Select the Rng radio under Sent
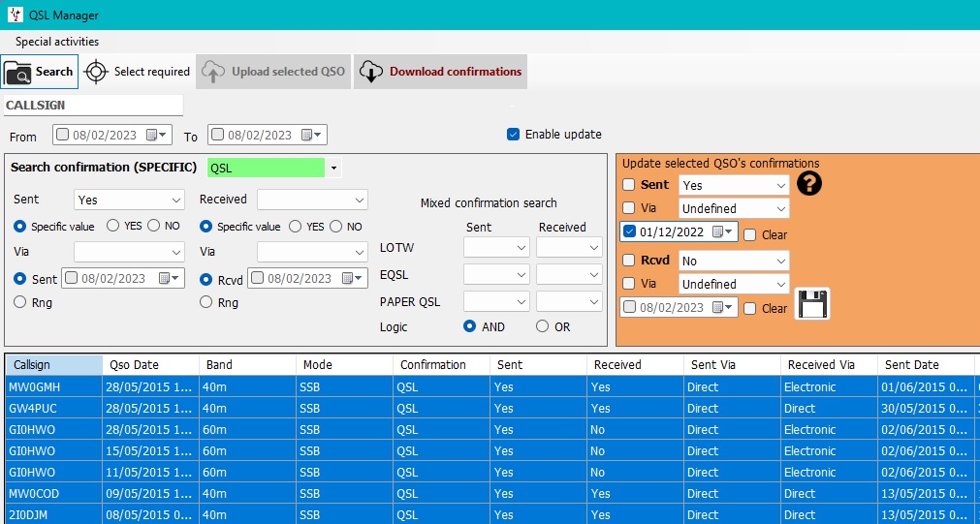The image size is (980, 524). click(x=20, y=302)
